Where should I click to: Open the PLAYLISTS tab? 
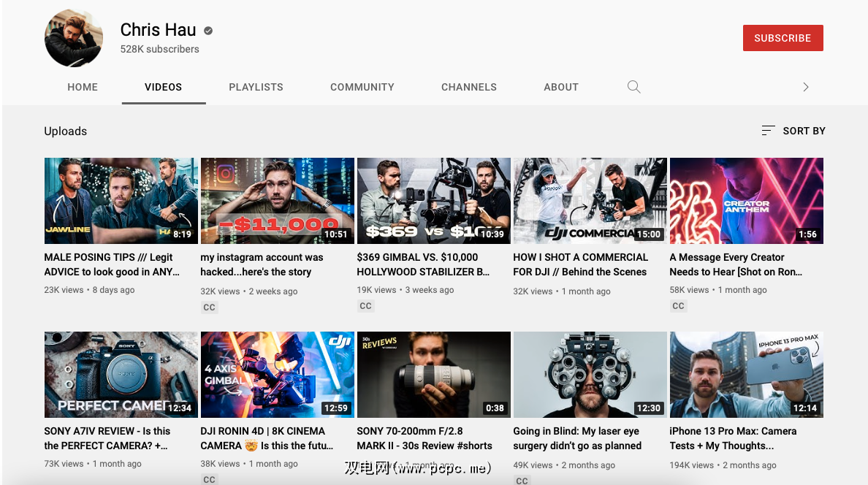(256, 87)
